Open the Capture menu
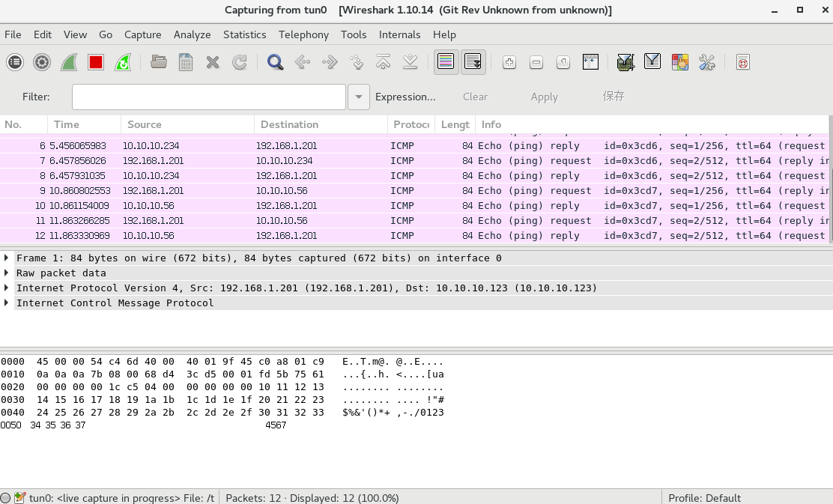This screenshot has width=833, height=504. [x=142, y=34]
